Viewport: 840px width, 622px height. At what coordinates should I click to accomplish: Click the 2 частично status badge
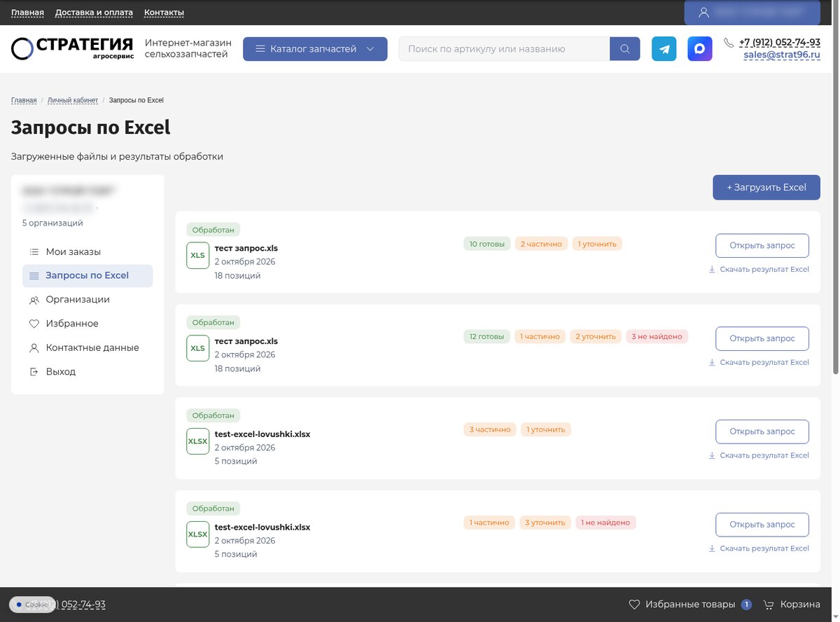[x=540, y=244]
